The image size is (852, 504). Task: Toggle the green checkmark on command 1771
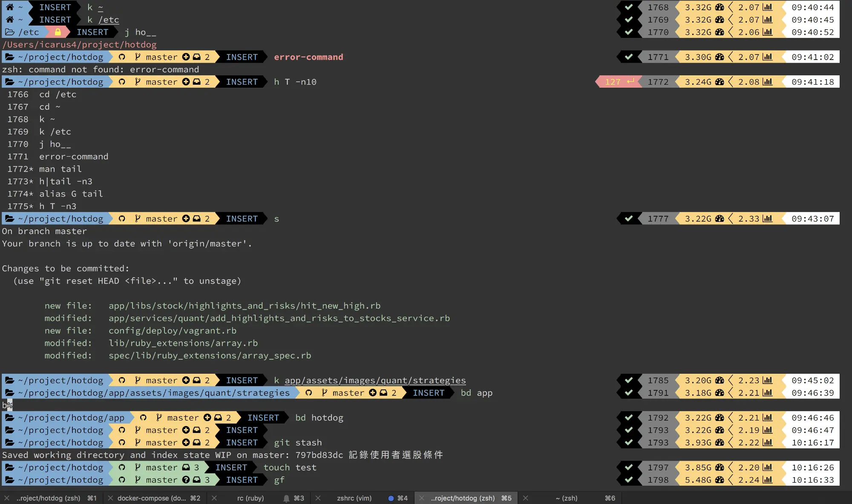[629, 57]
